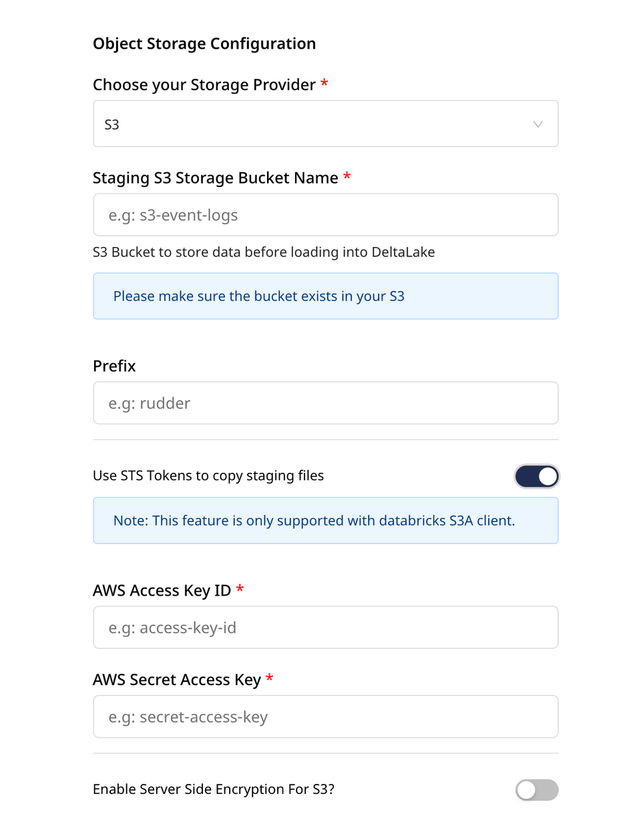
Task: Click the AWS Secret Access Key field
Action: [x=325, y=716]
